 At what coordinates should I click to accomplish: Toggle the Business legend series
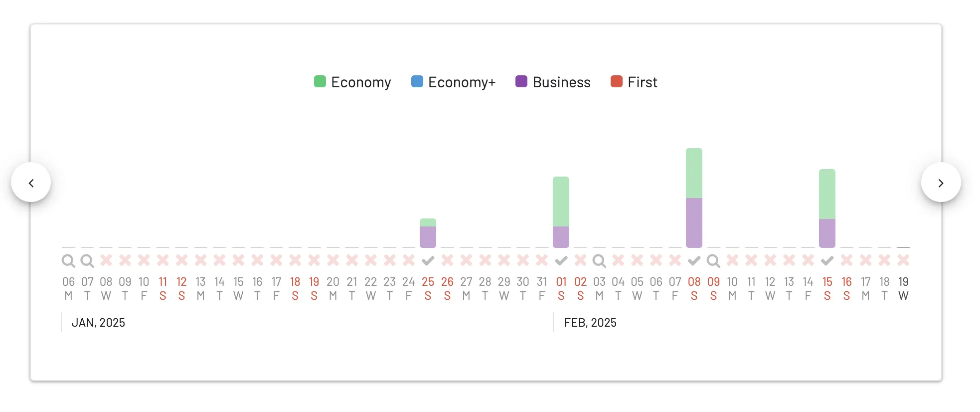click(x=553, y=82)
